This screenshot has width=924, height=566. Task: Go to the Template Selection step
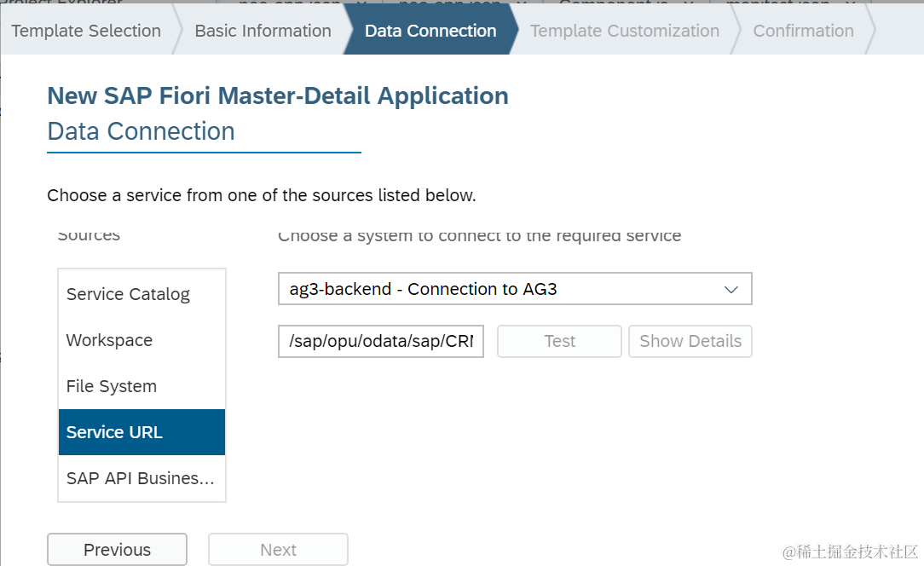86,30
